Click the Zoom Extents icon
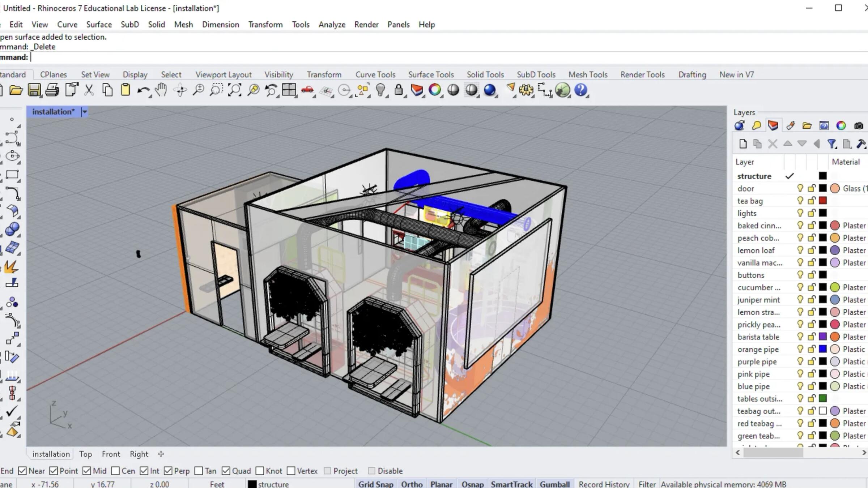 [x=234, y=90]
